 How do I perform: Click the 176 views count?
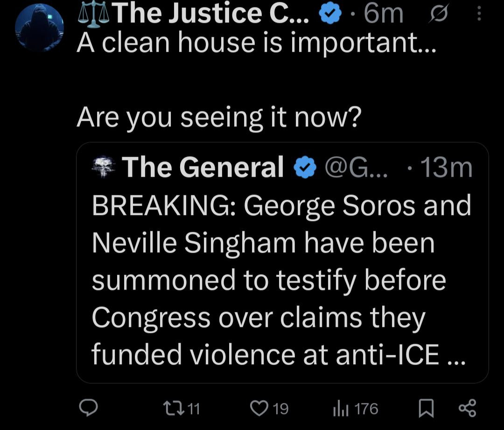pos(365,409)
